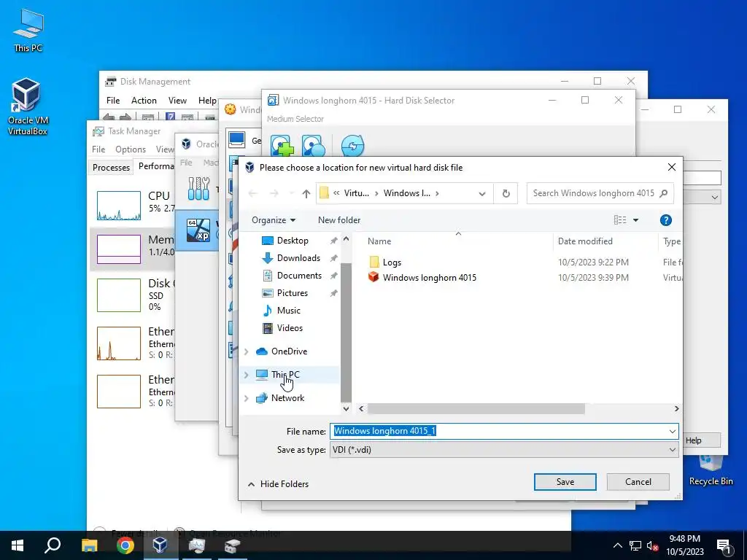Click the VirtualBox Tools icon in manager window
Screen dimensions: 747x560
198,189
